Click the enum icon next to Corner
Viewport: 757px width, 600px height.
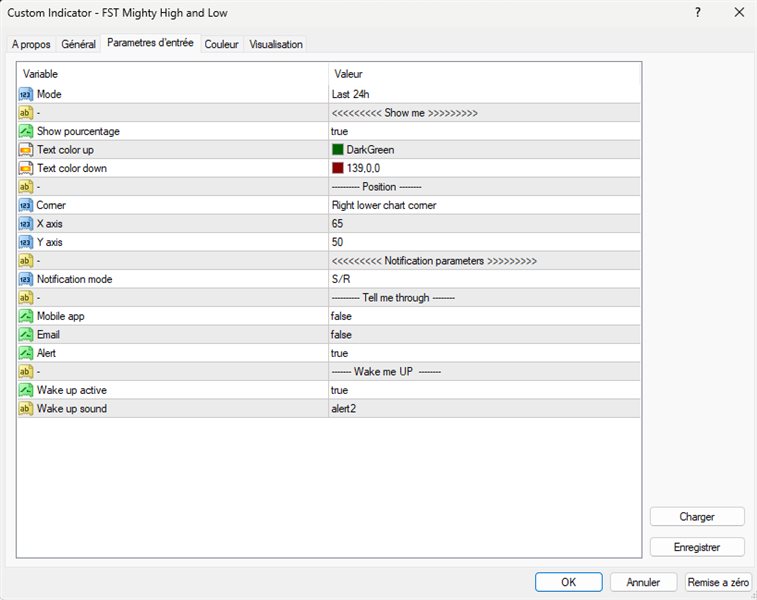[x=26, y=205]
